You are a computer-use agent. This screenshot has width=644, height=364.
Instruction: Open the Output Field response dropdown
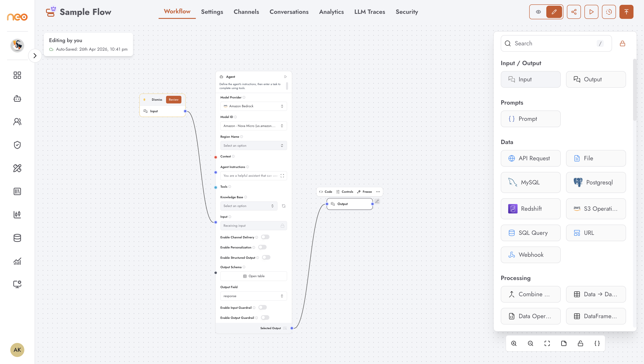tap(253, 296)
